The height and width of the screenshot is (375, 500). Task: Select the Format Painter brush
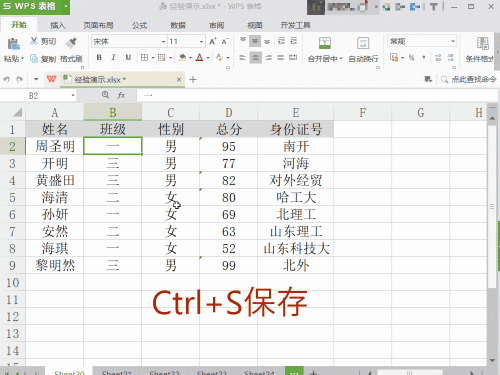click(x=71, y=43)
